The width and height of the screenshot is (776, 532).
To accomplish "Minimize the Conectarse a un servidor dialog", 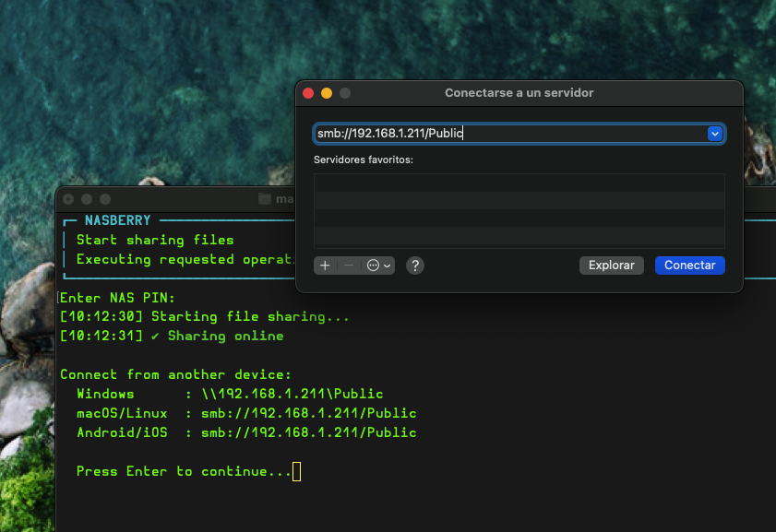I will point(327,93).
